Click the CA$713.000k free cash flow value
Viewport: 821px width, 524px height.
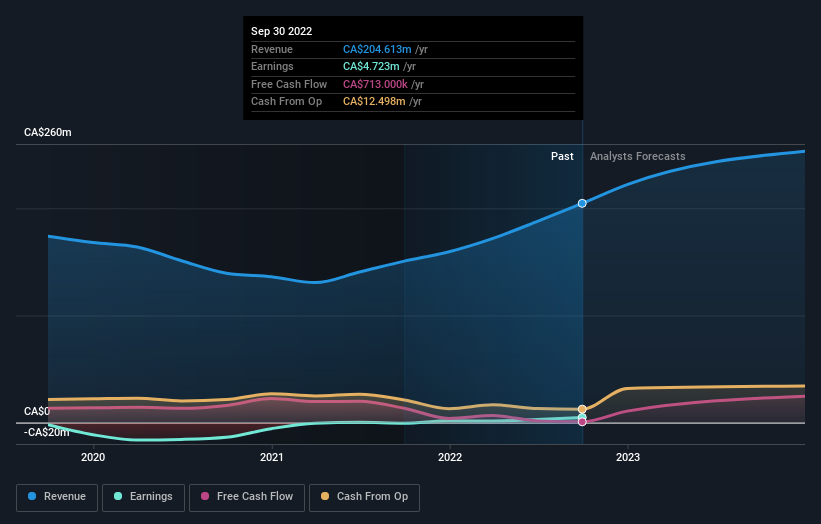coord(375,84)
